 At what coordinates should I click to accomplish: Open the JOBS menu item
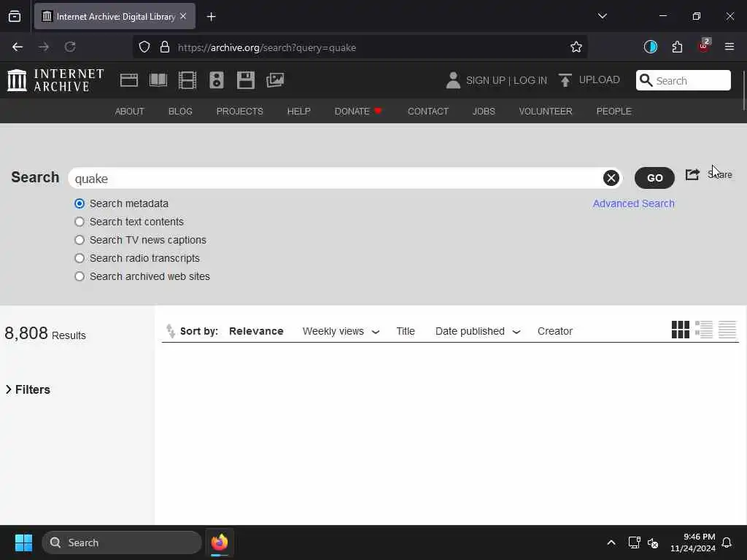click(x=484, y=111)
